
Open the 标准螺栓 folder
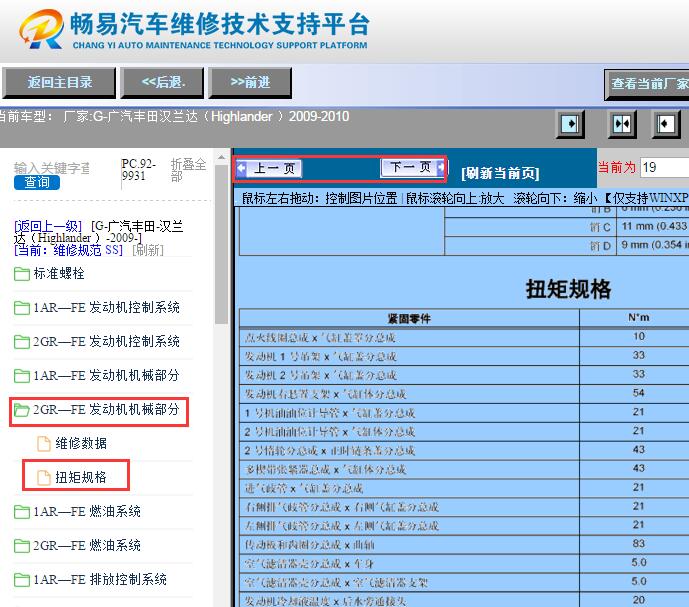pyautogui.click(x=49, y=273)
